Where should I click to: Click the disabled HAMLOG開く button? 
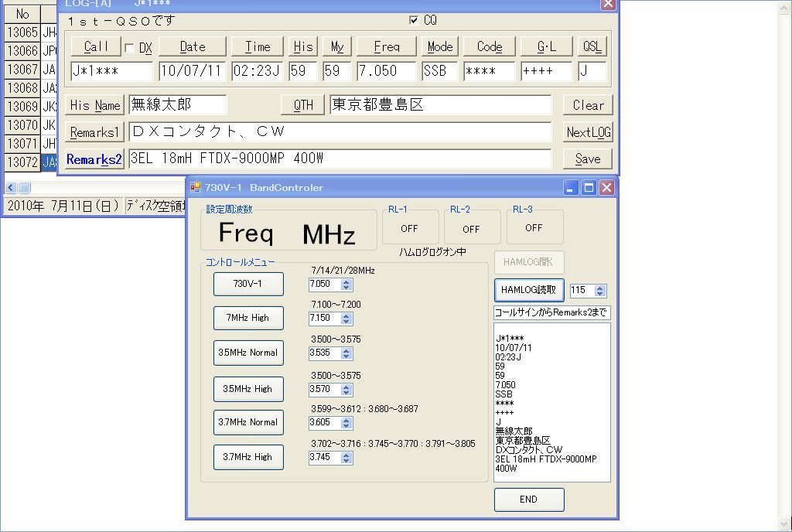(x=529, y=262)
